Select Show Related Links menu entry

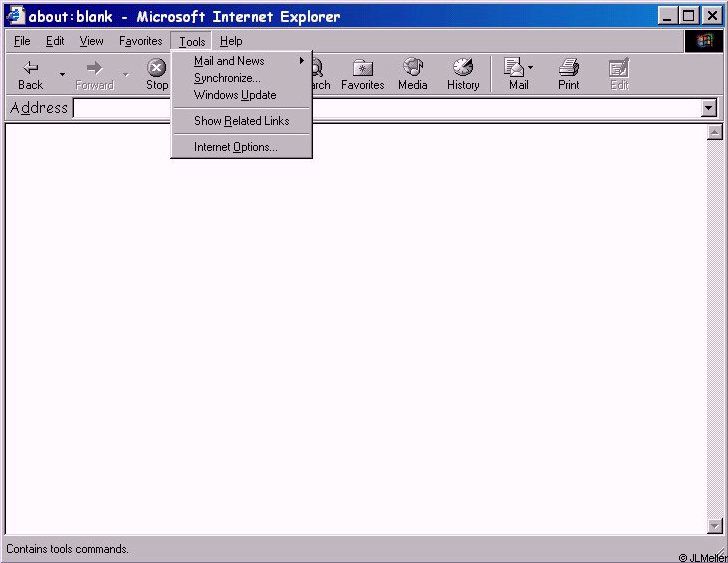241,121
